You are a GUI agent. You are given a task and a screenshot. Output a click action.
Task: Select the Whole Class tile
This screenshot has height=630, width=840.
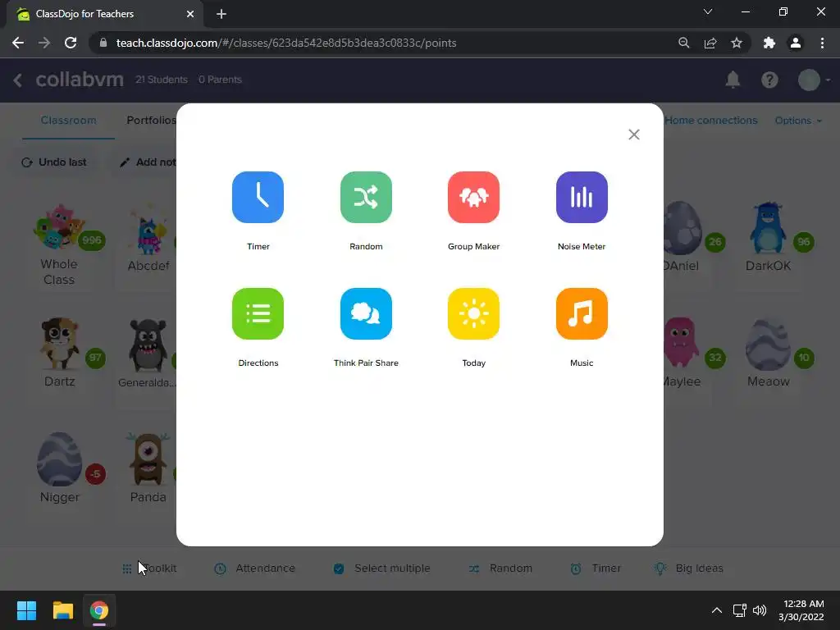pyautogui.click(x=59, y=244)
